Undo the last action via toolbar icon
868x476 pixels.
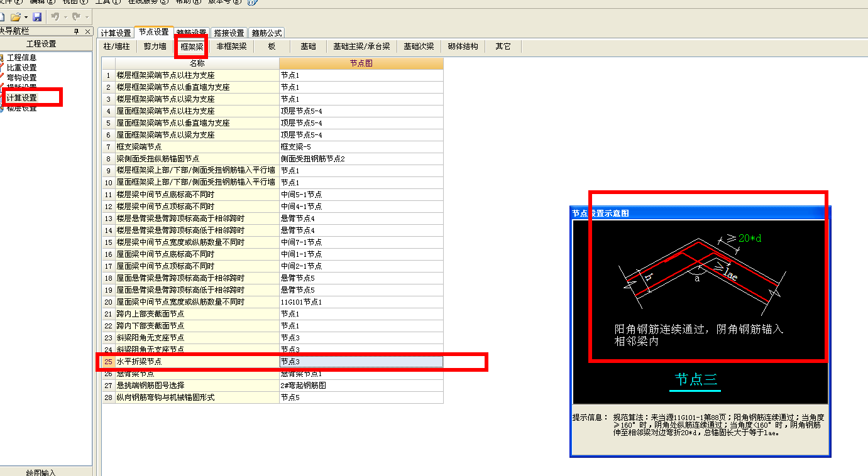click(55, 16)
